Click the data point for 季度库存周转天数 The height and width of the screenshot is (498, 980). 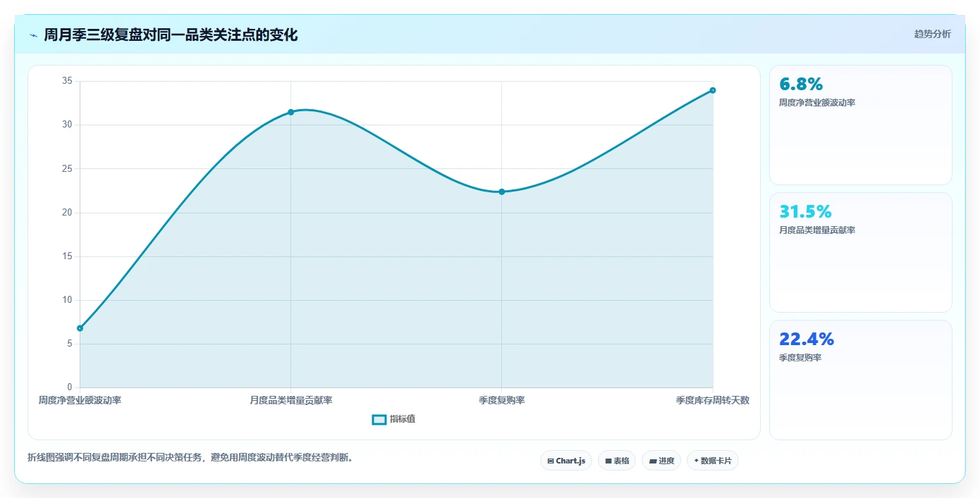coord(713,90)
